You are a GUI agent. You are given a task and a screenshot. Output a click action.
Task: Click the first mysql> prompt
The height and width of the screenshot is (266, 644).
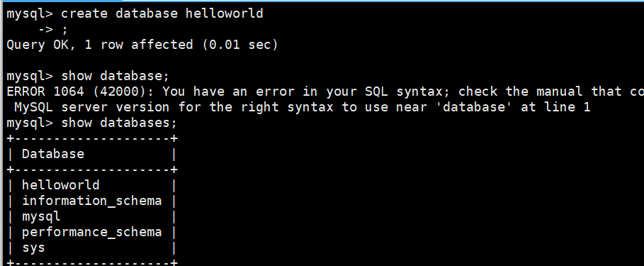pyautogui.click(x=30, y=13)
